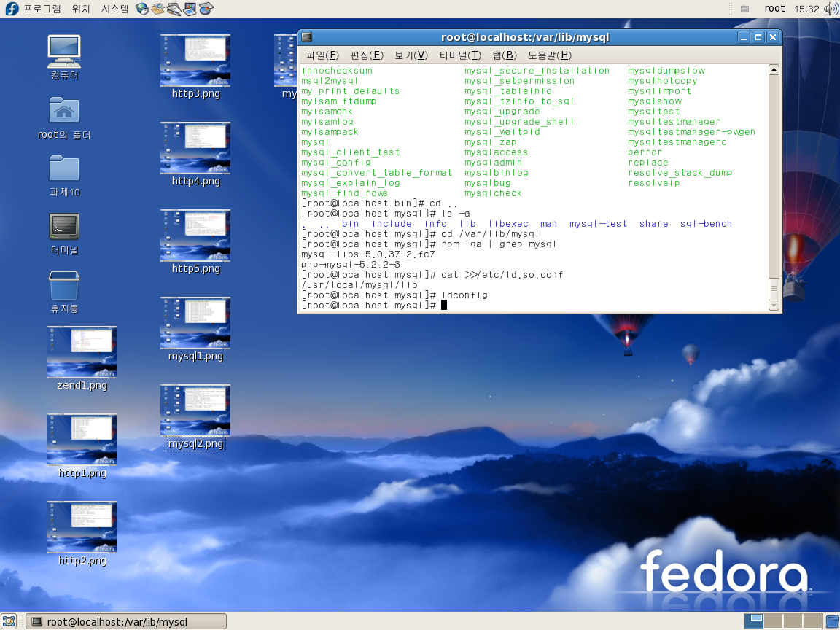Image resolution: width=840 pixels, height=630 pixels.
Task: Launch the word processor panel icon
Action: (174, 9)
